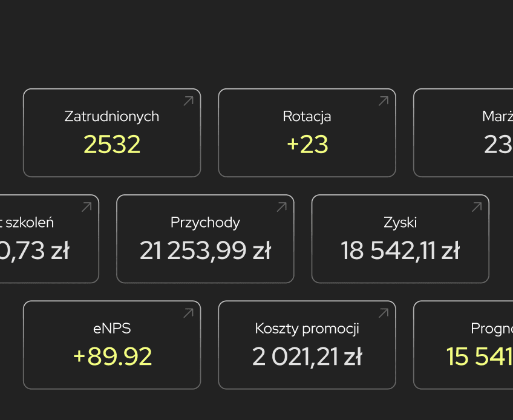Click the expand arrow on Rotacja card
Screen dimensions: 513x420
point(383,101)
